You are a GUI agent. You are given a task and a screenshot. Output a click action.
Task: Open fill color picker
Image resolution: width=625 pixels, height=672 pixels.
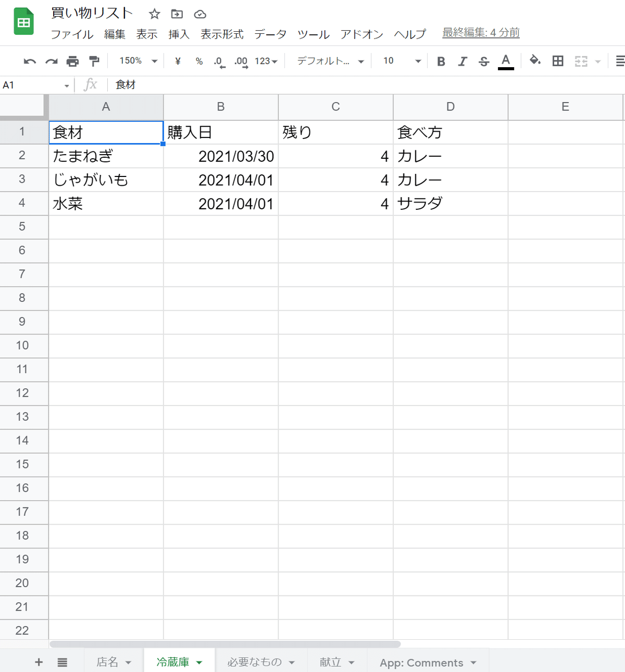click(x=535, y=61)
